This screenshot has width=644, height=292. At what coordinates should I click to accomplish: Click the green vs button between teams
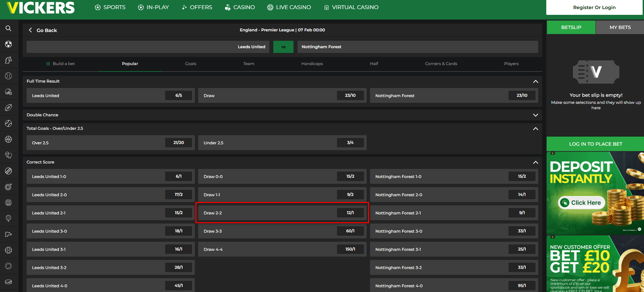(x=283, y=47)
